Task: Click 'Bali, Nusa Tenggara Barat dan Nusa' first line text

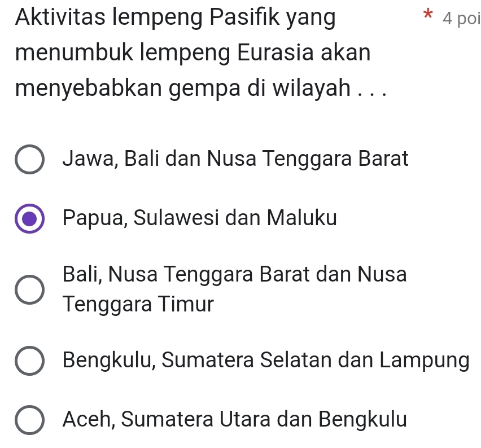Action: click(x=235, y=274)
